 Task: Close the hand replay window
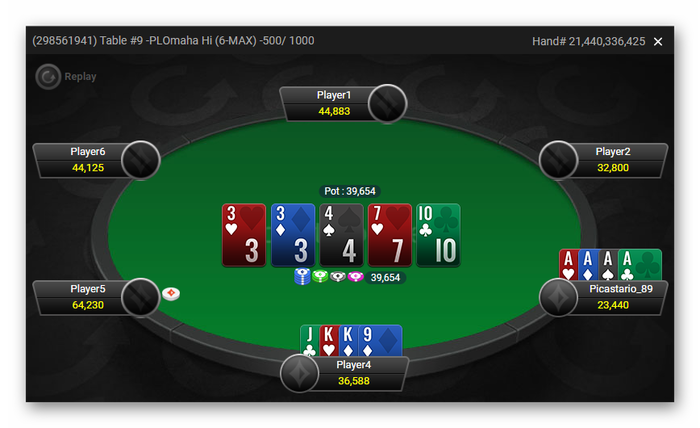[x=658, y=42]
